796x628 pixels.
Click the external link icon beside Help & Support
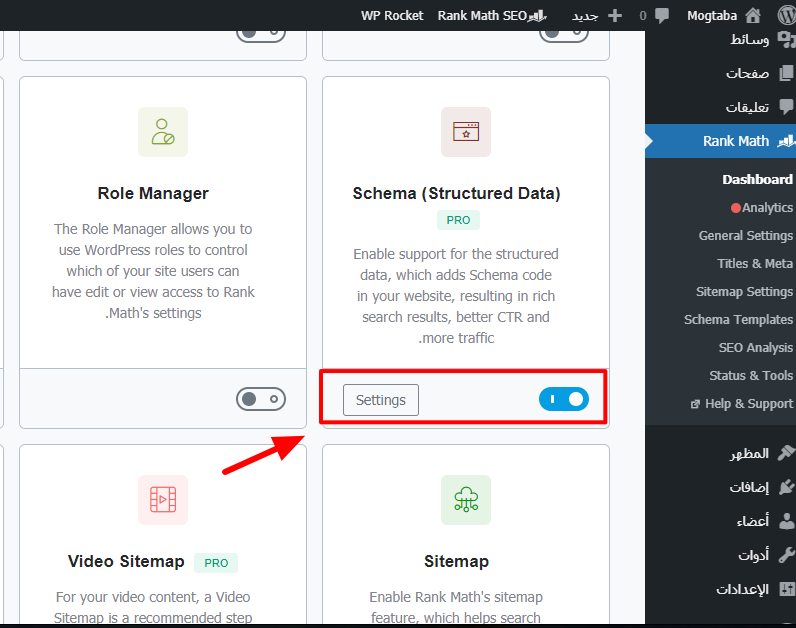click(695, 404)
